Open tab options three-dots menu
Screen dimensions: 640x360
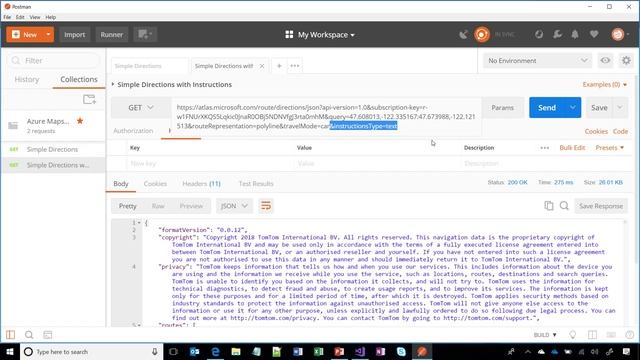[295, 66]
